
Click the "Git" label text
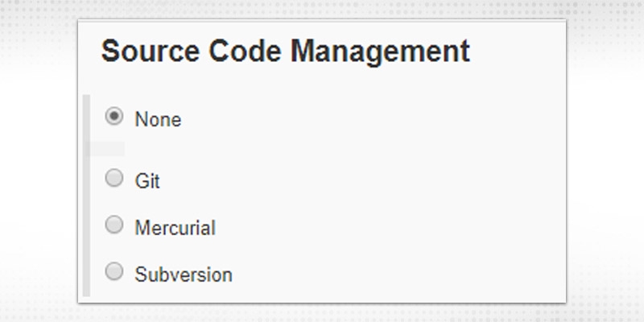click(147, 181)
